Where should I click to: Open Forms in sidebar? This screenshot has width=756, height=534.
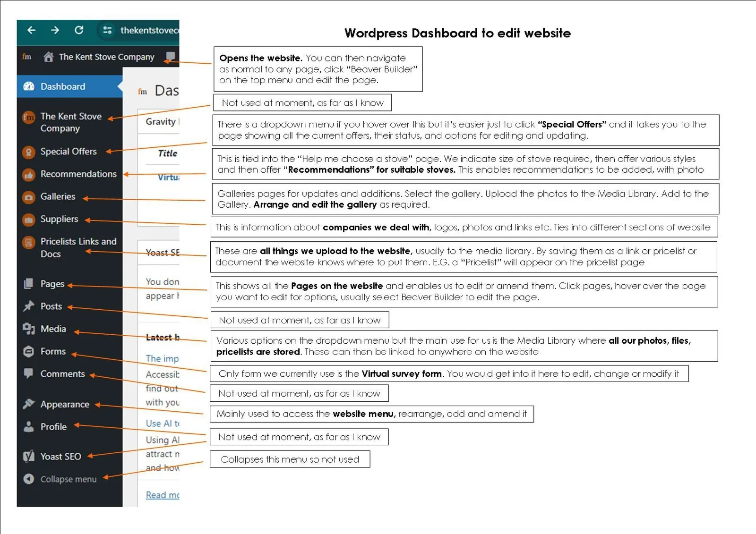(53, 351)
